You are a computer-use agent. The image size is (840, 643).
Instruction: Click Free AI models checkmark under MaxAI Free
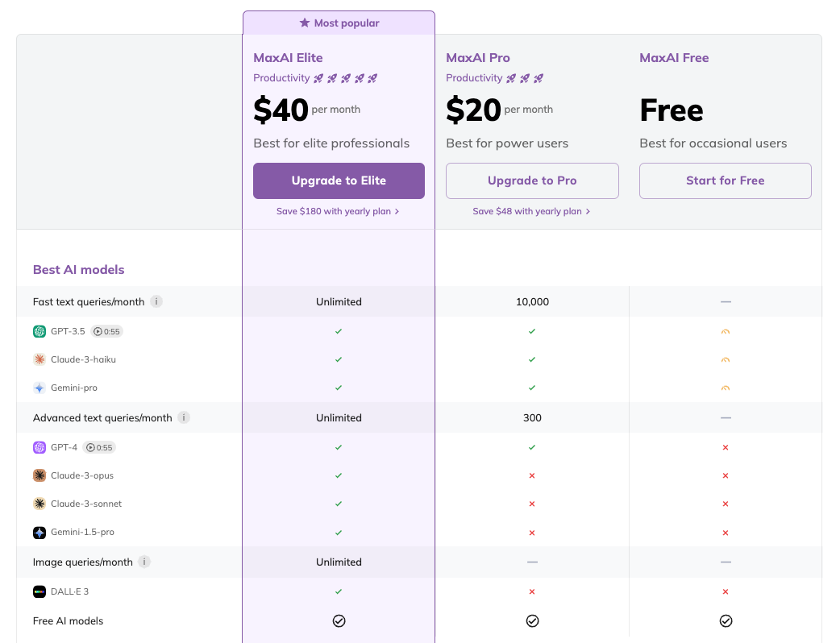726,620
